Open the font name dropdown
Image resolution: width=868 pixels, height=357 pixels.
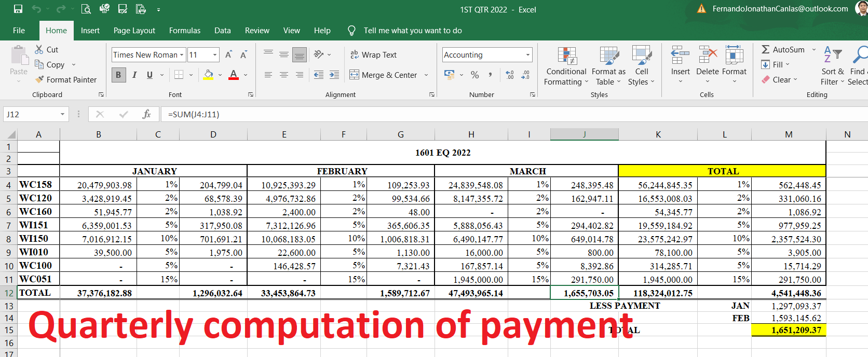click(x=182, y=54)
